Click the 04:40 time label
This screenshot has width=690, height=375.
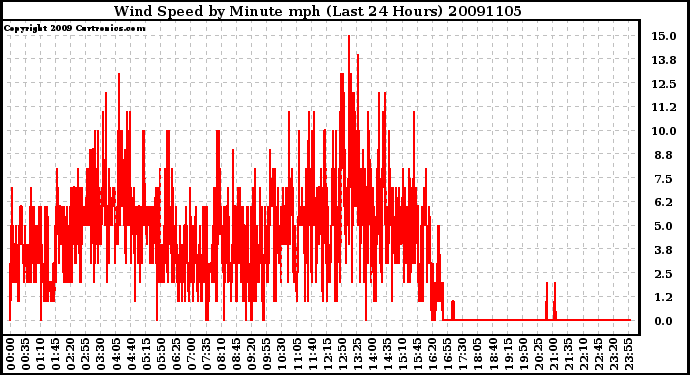pyautogui.click(x=131, y=354)
